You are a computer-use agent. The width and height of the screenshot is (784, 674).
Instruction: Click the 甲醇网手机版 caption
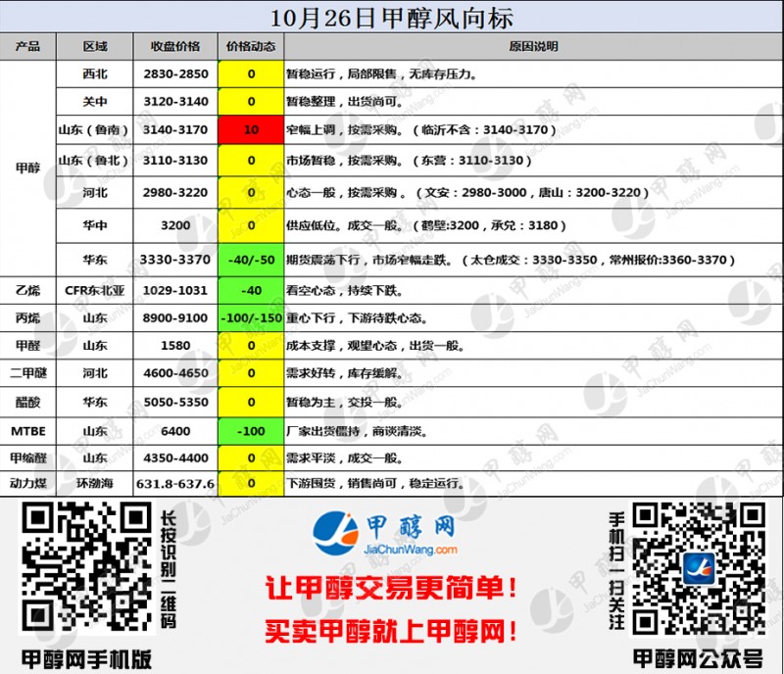(86, 659)
